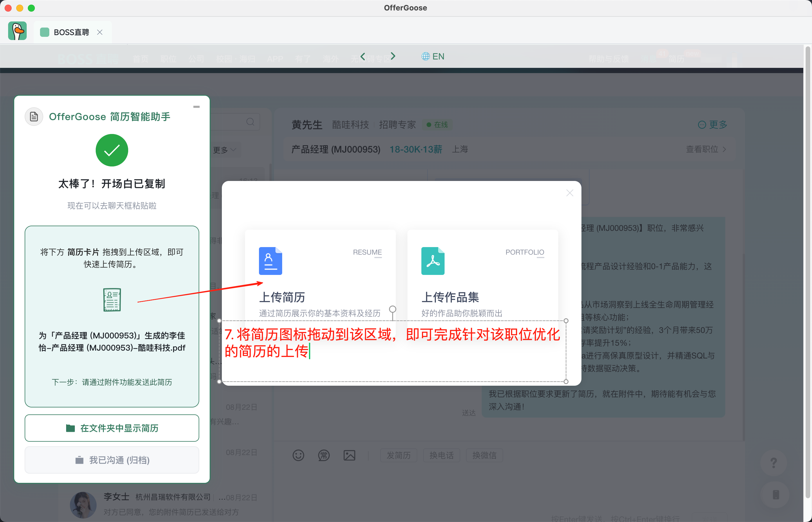Minimize the OfferGoose assistant panel
The height and width of the screenshot is (522, 812).
point(196,107)
